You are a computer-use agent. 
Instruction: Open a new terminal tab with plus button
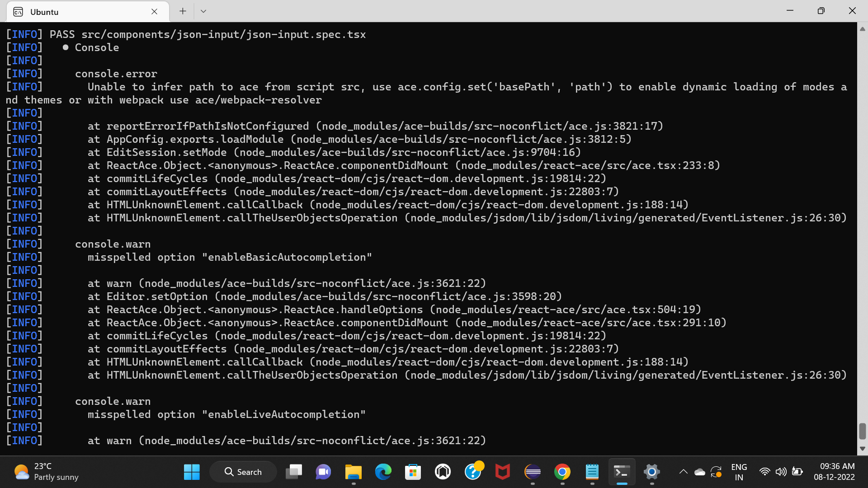(182, 11)
